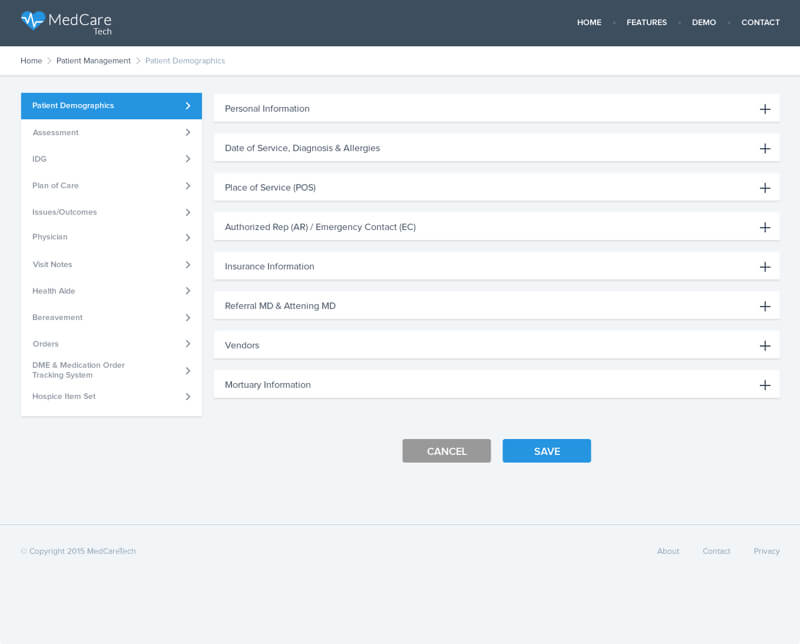Open FEATURES in top navigation
Screen dimensions: 800x644
pos(646,22)
